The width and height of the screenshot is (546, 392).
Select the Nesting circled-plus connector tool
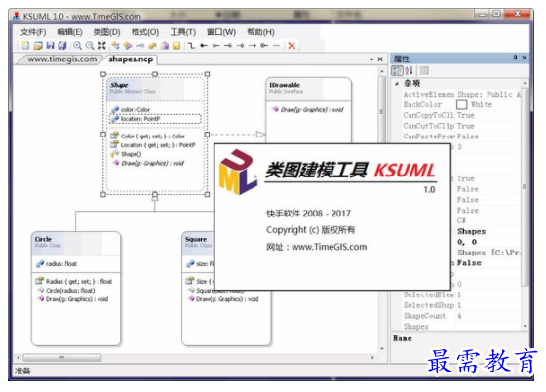click(264, 45)
